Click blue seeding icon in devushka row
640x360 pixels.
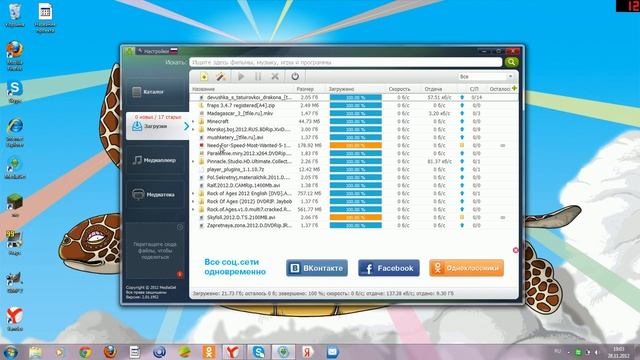(462, 97)
